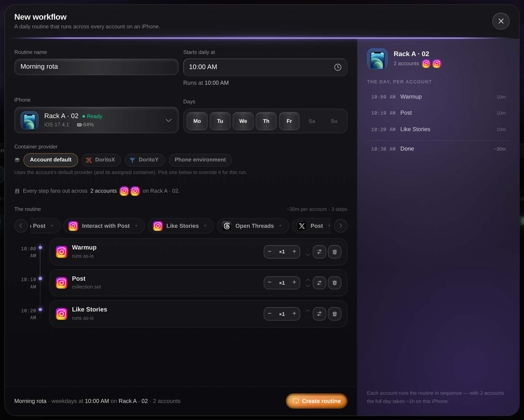Click the Routine name input field
The height and width of the screenshot is (420, 524).
96,67
